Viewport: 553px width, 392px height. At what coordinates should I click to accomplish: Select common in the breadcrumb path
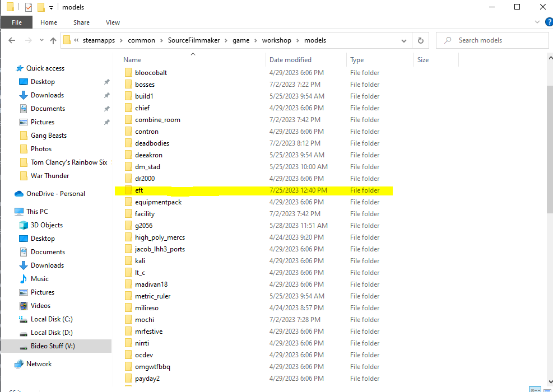(x=141, y=40)
